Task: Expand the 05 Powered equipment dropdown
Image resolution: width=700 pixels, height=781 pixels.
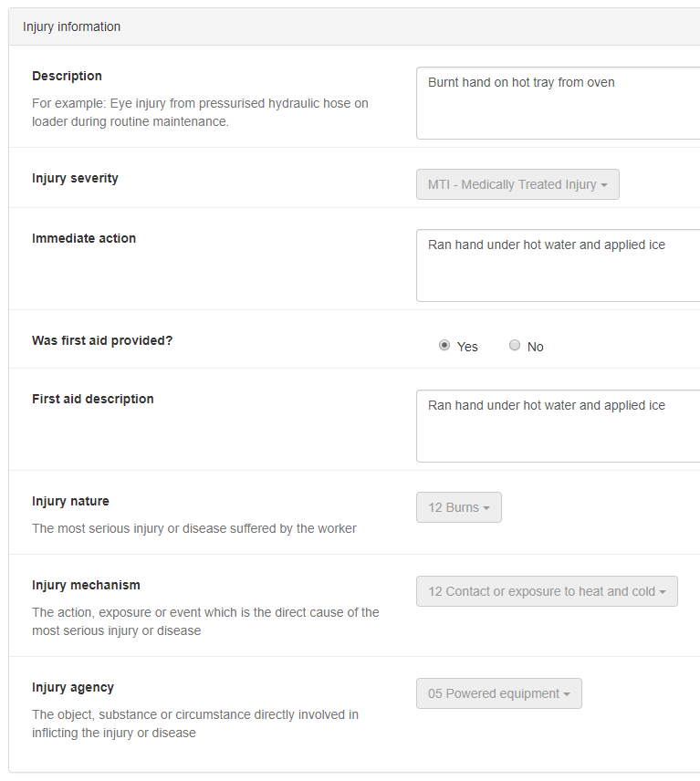Action: click(x=498, y=693)
